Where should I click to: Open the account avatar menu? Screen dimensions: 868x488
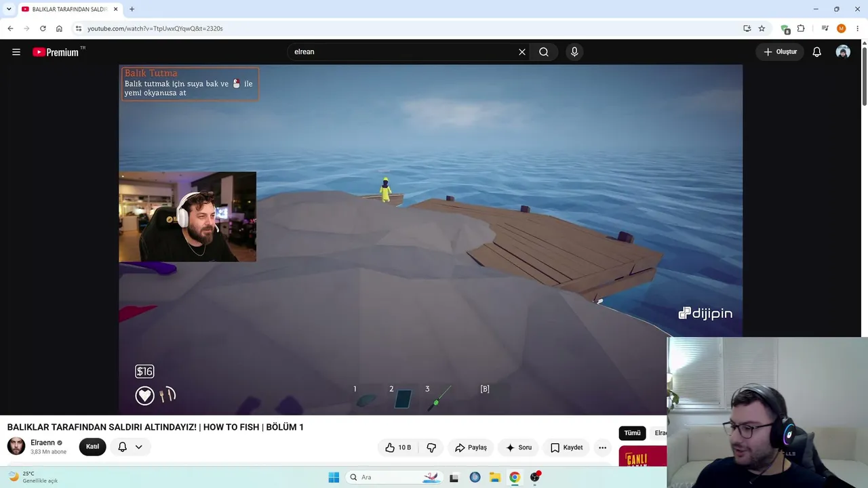coord(843,52)
